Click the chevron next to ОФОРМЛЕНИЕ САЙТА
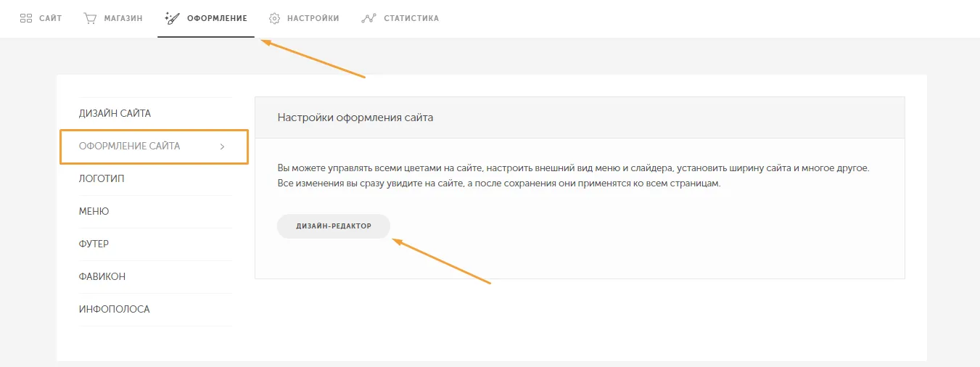 pos(222,147)
